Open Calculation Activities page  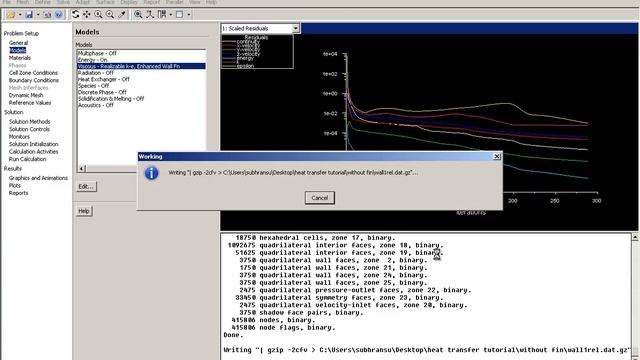[x=33, y=151]
